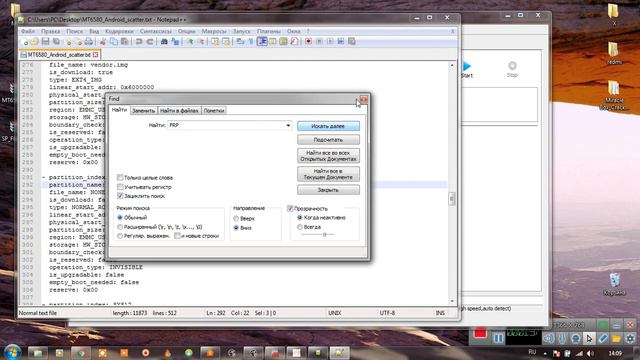
Task: Switch to the 'Найти в файлах' tab
Action: pos(179,111)
